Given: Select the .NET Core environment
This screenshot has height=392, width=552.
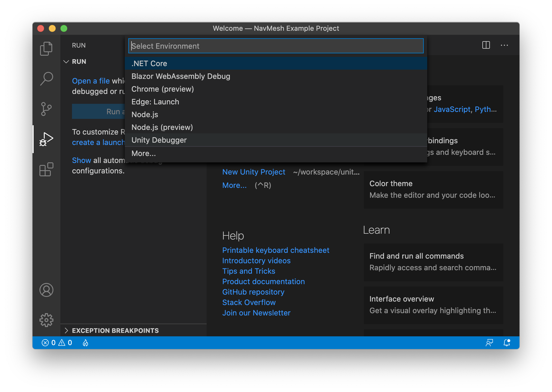Looking at the screenshot, I should pos(149,63).
